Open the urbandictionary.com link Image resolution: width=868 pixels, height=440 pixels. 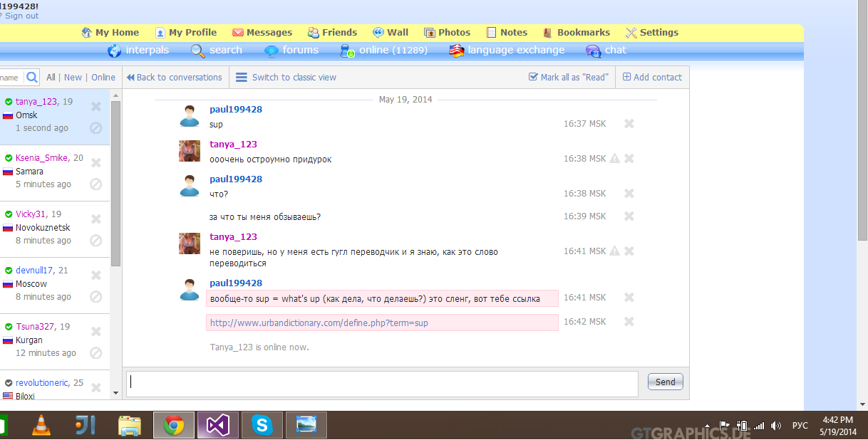tap(319, 323)
